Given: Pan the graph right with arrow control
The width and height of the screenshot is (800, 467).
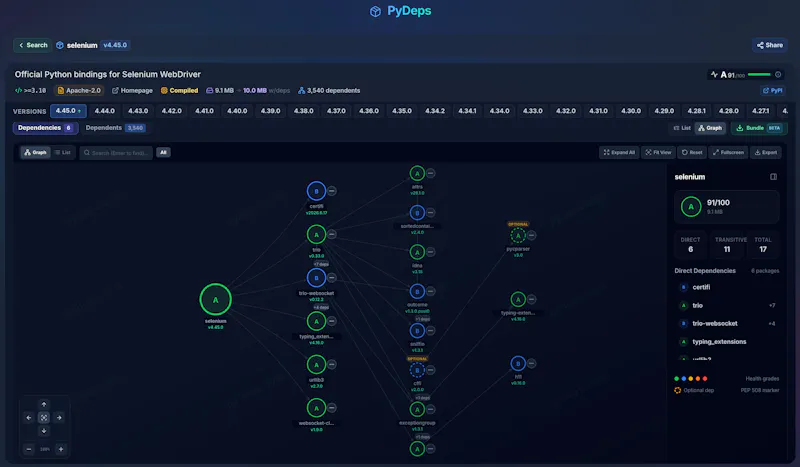Looking at the screenshot, I should point(59,417).
